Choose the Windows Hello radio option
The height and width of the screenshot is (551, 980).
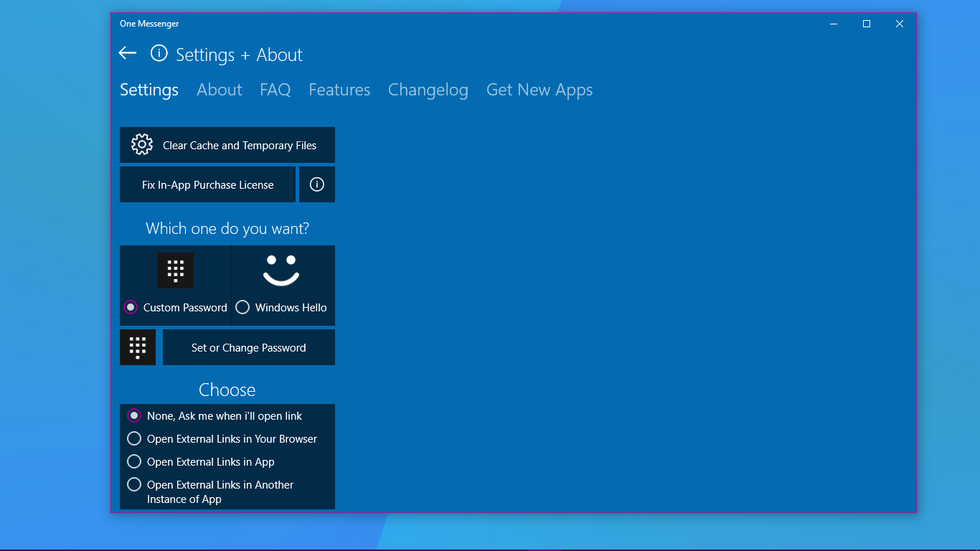coord(281,307)
